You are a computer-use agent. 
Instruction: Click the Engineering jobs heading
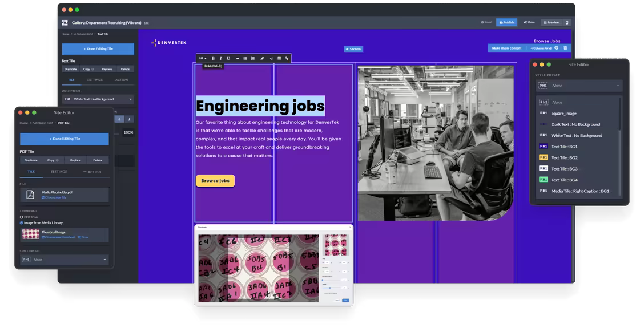pyautogui.click(x=260, y=106)
